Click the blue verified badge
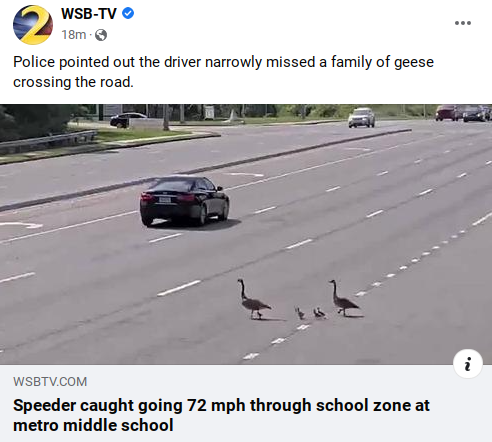This screenshot has width=492, height=442. 128,13
